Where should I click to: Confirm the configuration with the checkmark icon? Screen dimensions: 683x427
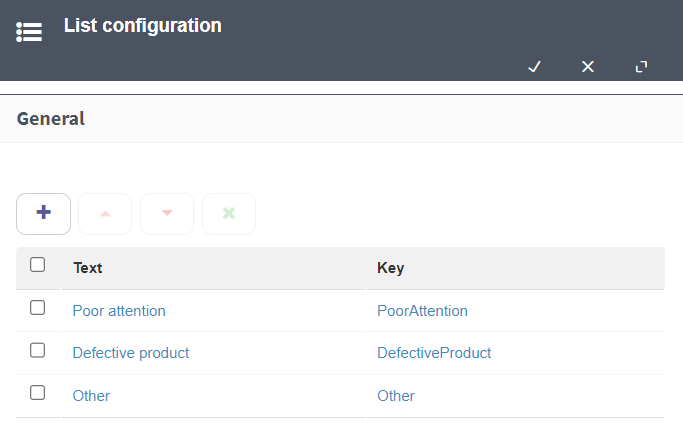(x=534, y=67)
